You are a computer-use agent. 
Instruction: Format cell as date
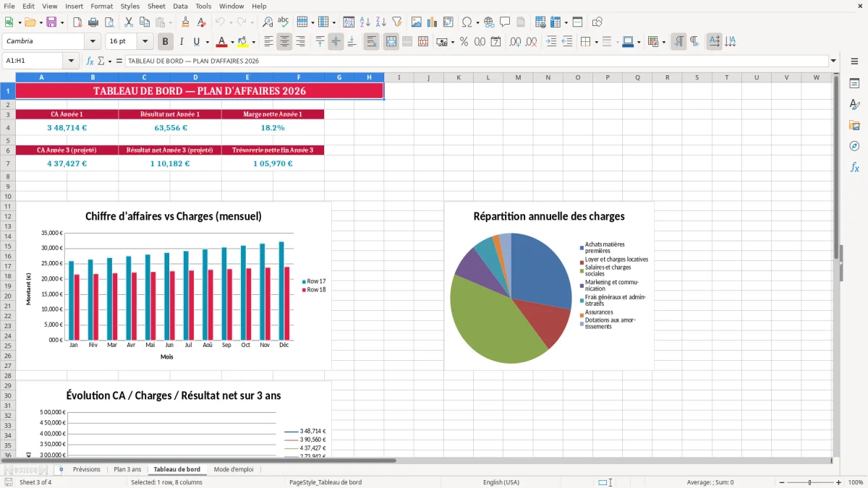[495, 42]
